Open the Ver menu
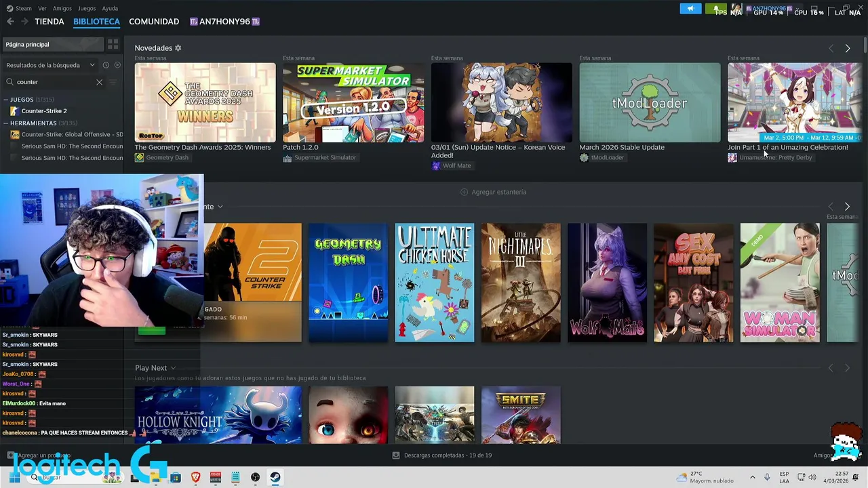 [x=43, y=9]
